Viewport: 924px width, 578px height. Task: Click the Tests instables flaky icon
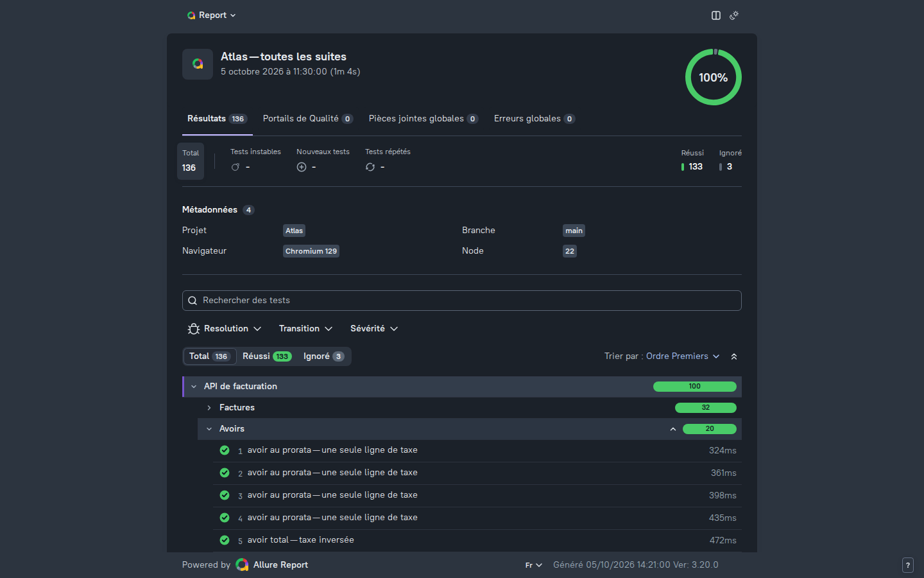pos(235,167)
